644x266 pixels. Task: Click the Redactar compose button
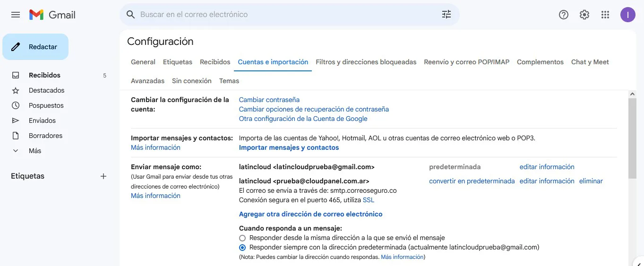[x=35, y=47]
